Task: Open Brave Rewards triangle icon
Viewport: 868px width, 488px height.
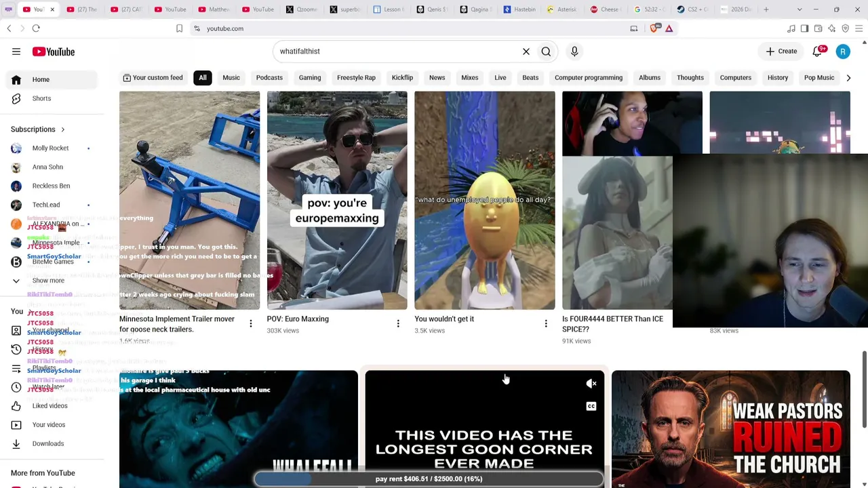Action: (x=669, y=28)
